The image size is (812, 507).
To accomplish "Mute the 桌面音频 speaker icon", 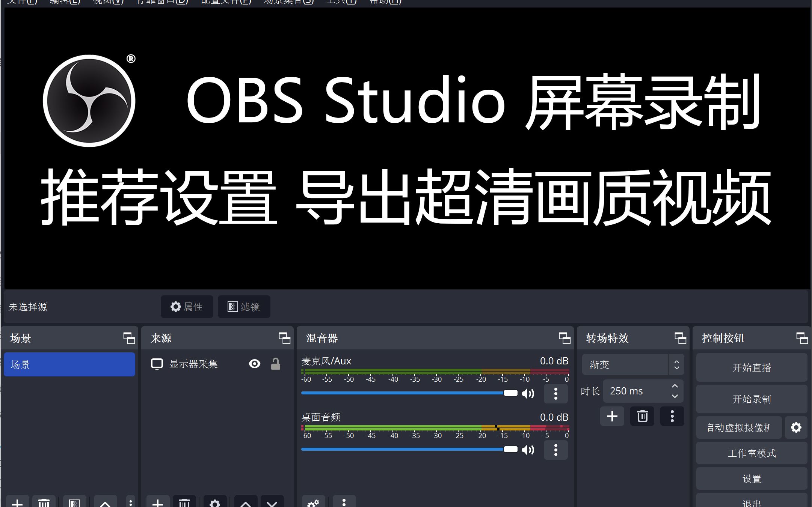I will point(528,450).
